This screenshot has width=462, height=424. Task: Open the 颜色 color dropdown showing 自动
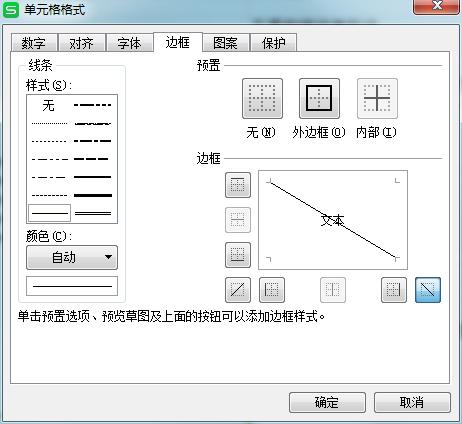72,257
